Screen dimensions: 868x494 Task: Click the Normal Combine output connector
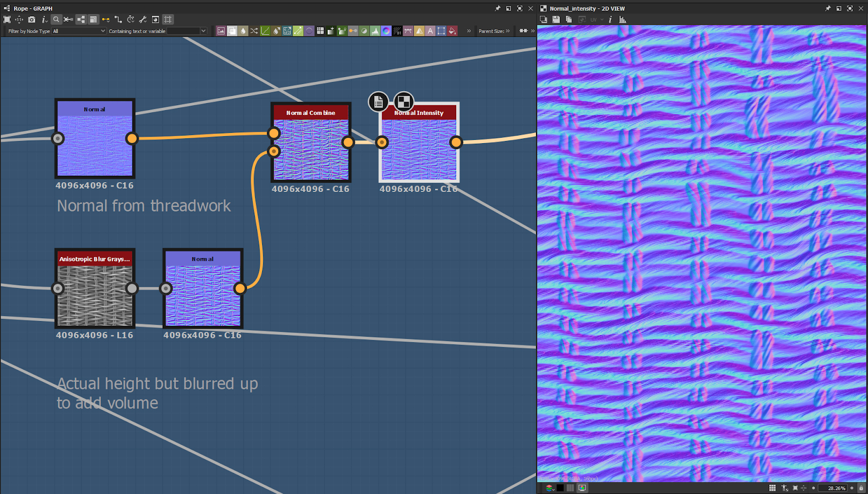click(348, 142)
